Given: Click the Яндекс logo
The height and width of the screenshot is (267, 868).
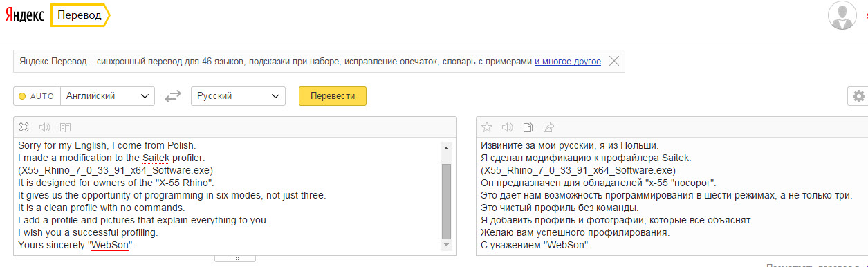Looking at the screenshot, I should [x=26, y=15].
